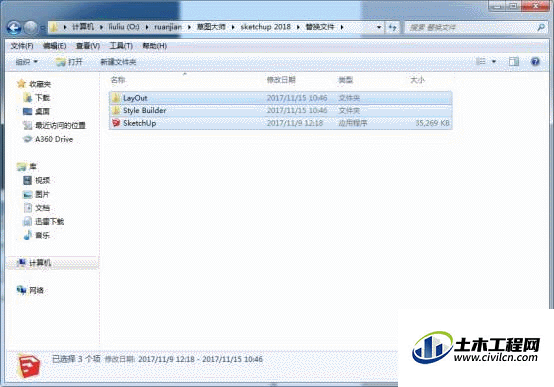Expand the arrow after 计算机 in address bar
This screenshot has width=554, height=387.
(101, 27)
